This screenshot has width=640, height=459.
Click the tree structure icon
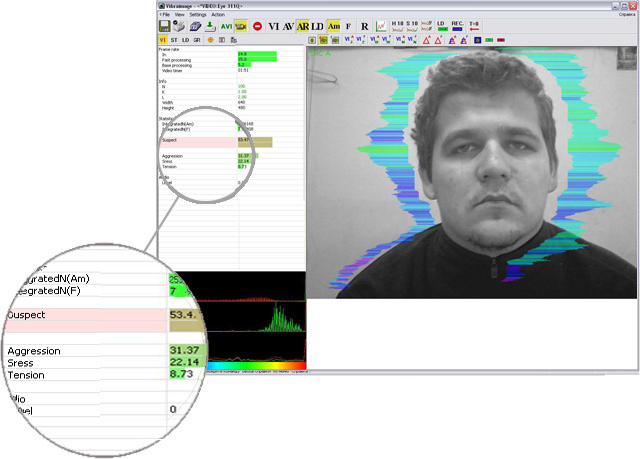tap(233, 40)
